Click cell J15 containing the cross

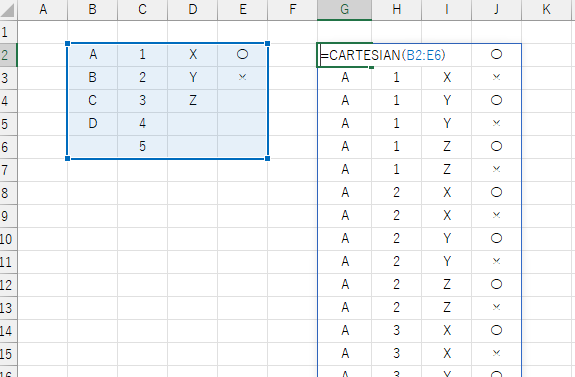(497, 354)
